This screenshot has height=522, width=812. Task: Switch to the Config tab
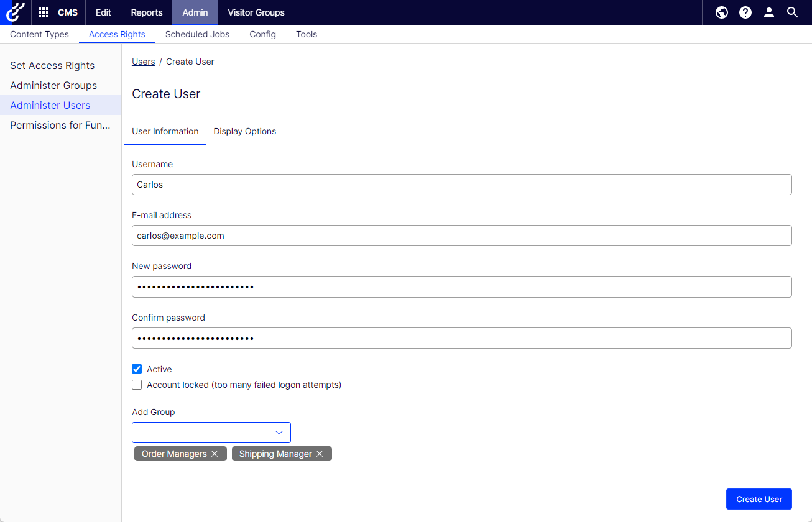pyautogui.click(x=262, y=34)
